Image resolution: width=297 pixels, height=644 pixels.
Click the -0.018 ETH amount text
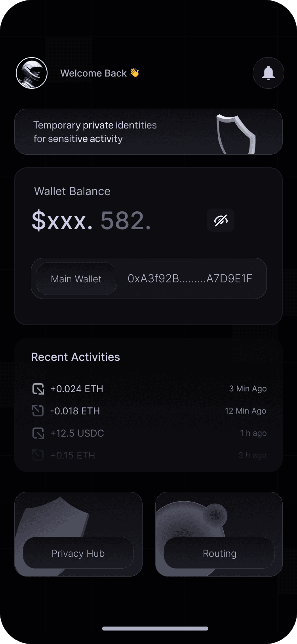[75, 411]
